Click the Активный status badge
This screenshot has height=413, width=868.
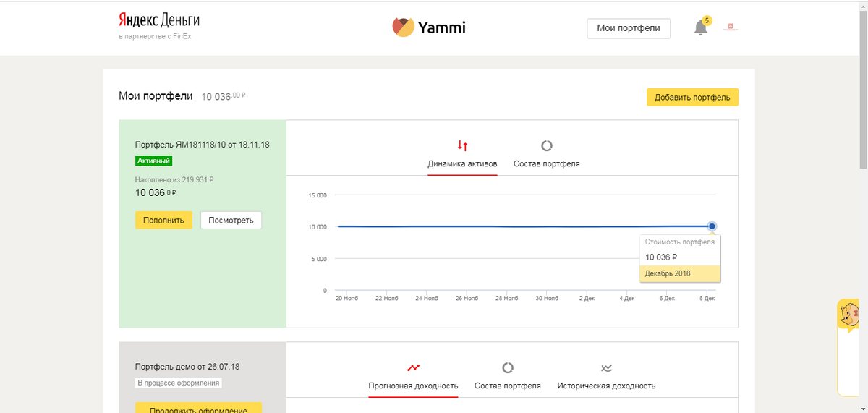pyautogui.click(x=153, y=161)
